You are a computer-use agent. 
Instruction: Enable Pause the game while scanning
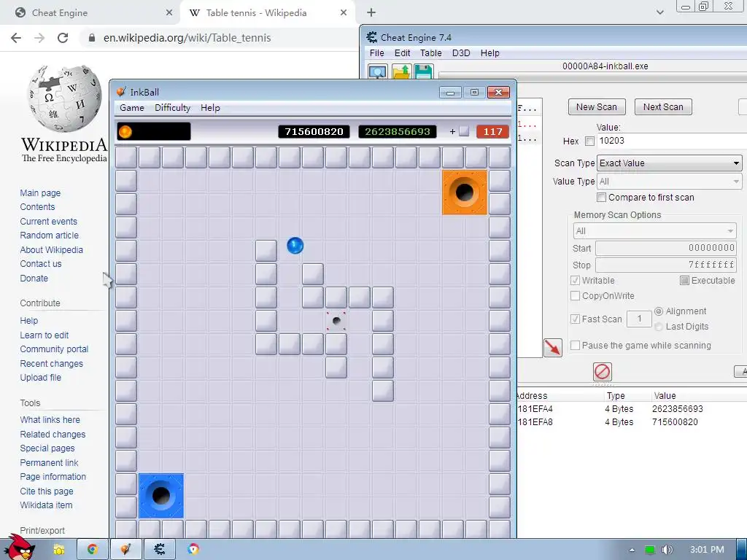click(x=575, y=345)
